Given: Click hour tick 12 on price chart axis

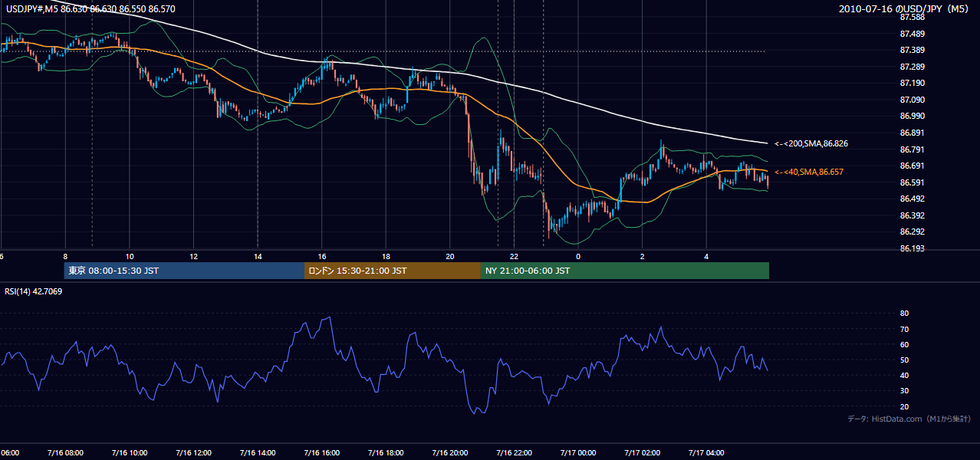Looking at the screenshot, I should coord(193,256).
